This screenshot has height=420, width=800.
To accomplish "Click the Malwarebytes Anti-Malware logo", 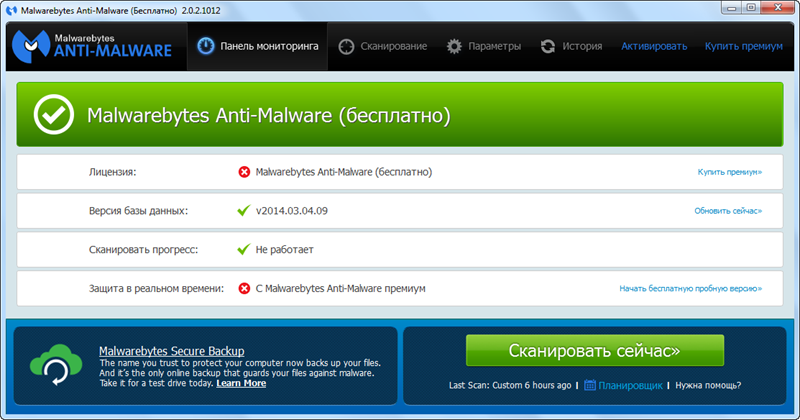I will [x=92, y=46].
